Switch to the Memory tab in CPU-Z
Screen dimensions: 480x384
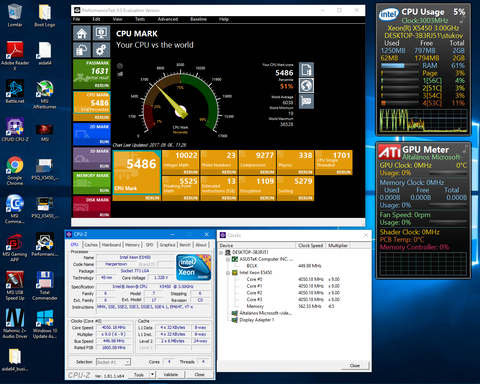[132, 245]
